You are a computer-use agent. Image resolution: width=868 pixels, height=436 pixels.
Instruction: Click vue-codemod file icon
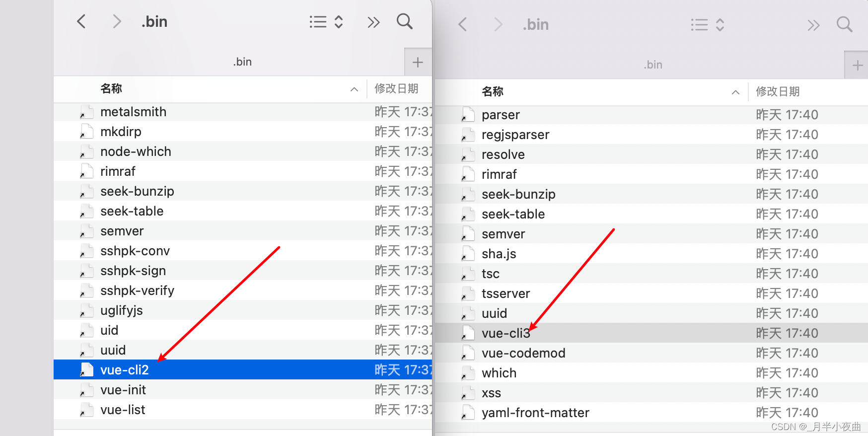468,353
